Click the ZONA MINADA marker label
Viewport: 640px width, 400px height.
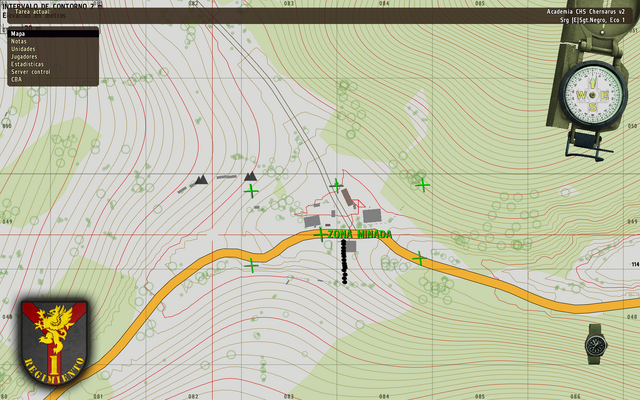360,234
